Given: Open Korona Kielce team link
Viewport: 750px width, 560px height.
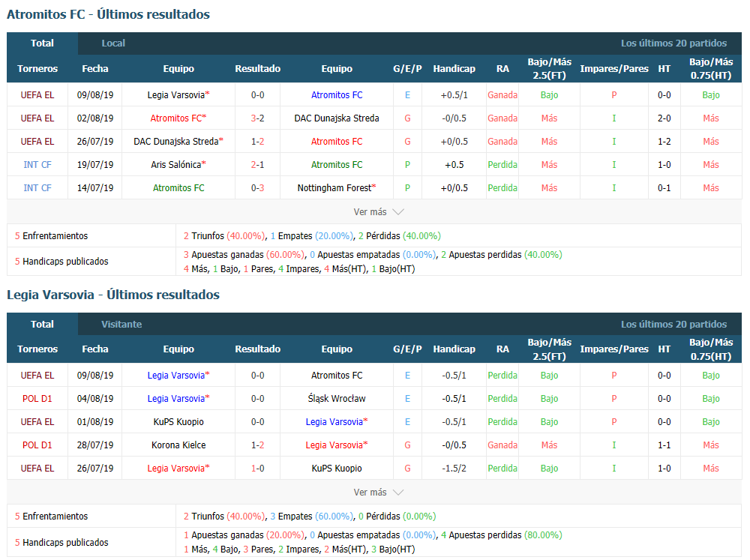Looking at the screenshot, I should click(x=178, y=445).
